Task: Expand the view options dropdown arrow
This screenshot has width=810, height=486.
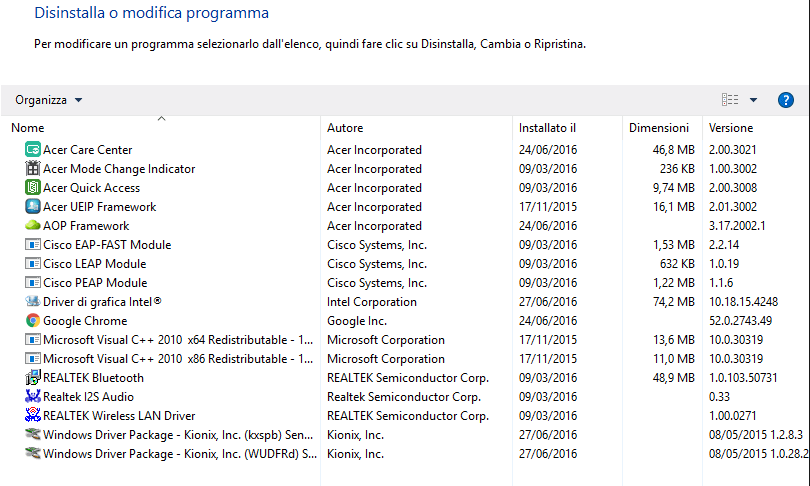Action: coord(753,100)
